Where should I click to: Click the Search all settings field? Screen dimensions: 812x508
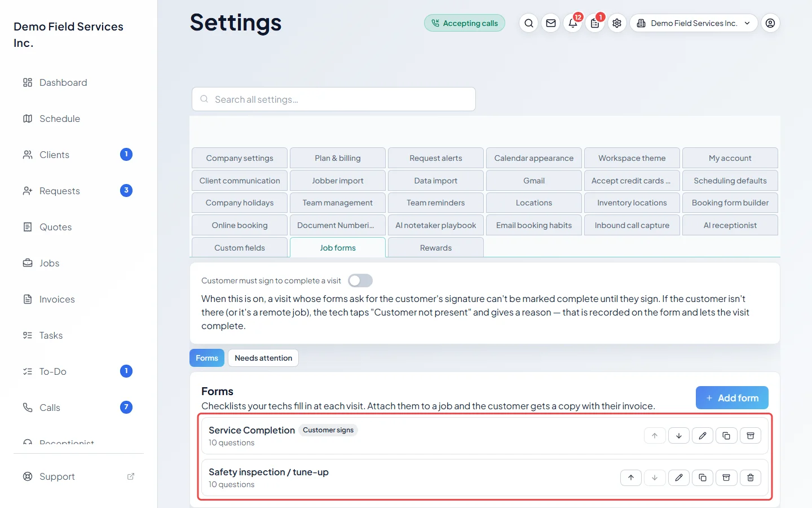(x=334, y=99)
